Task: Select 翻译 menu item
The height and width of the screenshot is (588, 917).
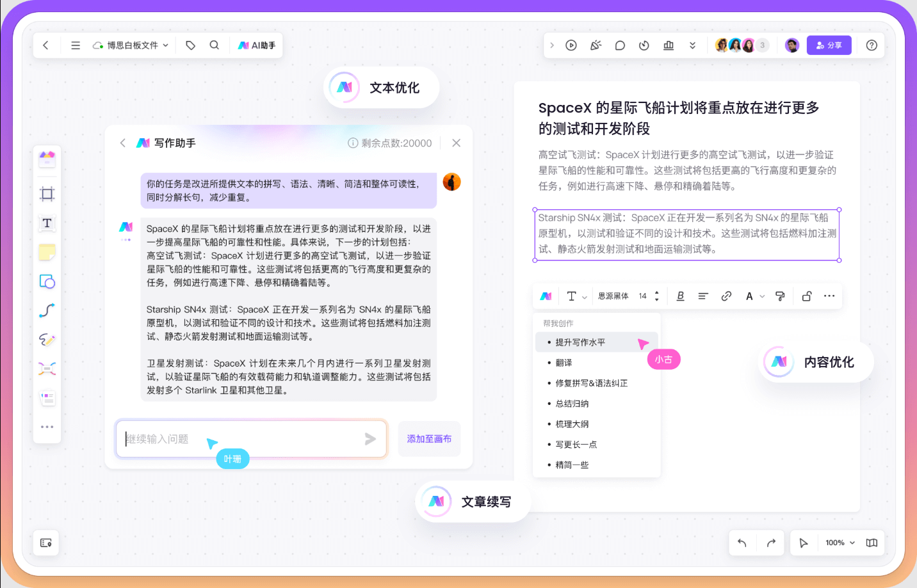Action: [596, 363]
